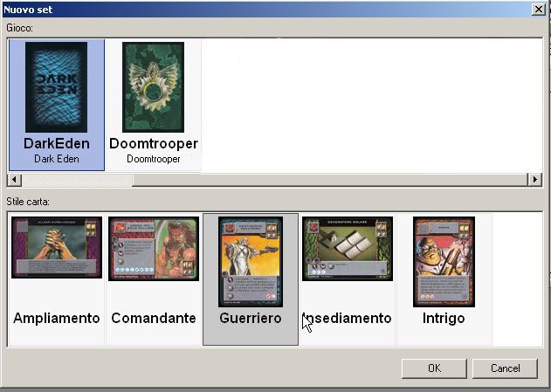Choose the Ampliamento card style thumbnail
Screen dimensions: 551x392
click(57, 247)
